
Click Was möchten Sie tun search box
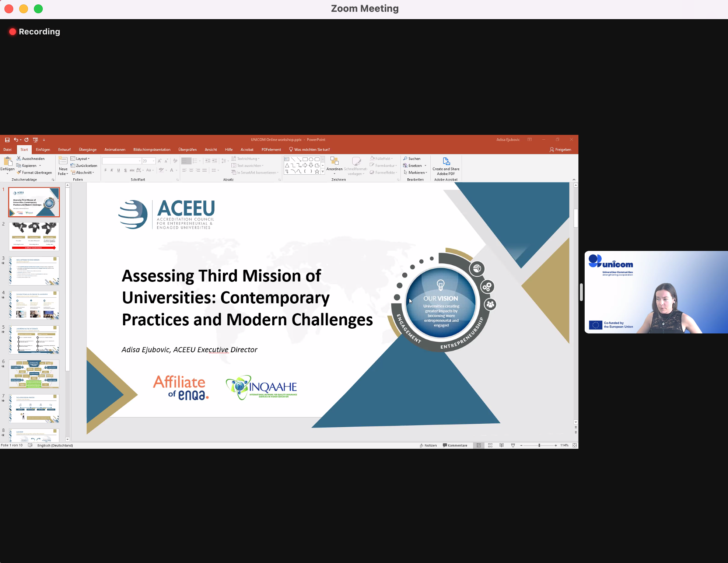[309, 150]
